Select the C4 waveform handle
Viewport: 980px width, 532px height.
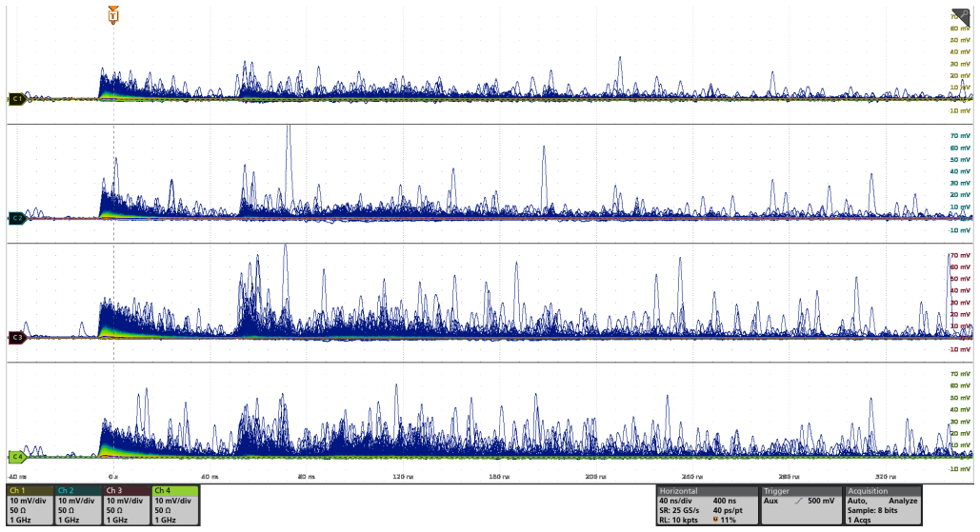click(17, 457)
